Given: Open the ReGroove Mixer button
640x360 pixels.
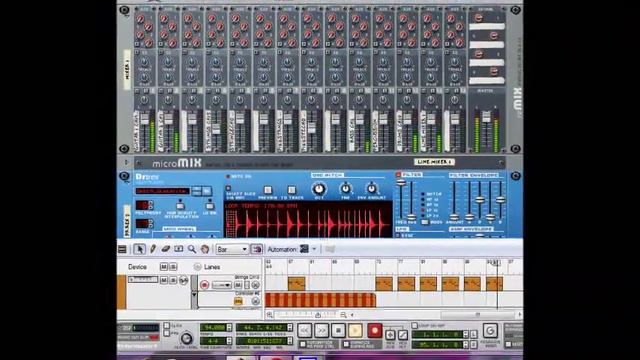Looking at the screenshot, I should [x=490, y=330].
